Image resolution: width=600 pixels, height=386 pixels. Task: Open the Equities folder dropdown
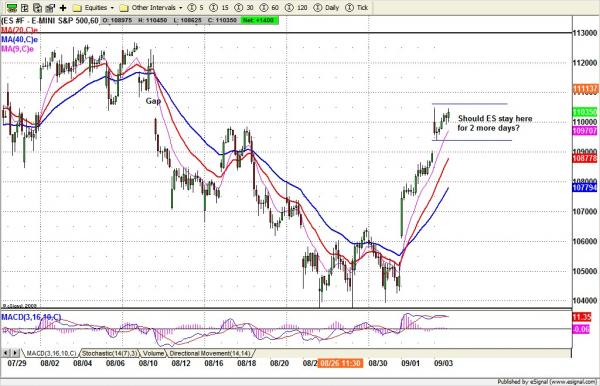93,8
